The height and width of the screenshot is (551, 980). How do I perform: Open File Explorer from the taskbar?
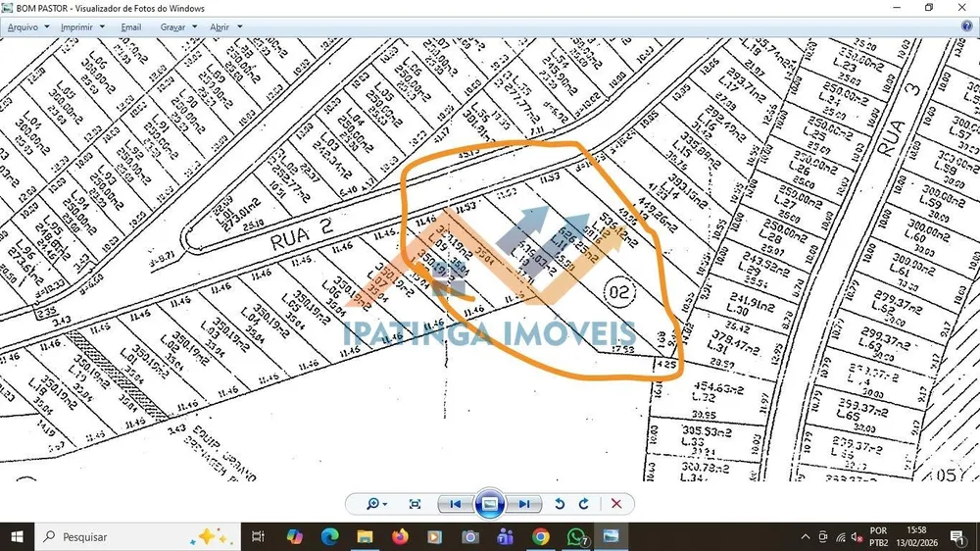tap(365, 536)
